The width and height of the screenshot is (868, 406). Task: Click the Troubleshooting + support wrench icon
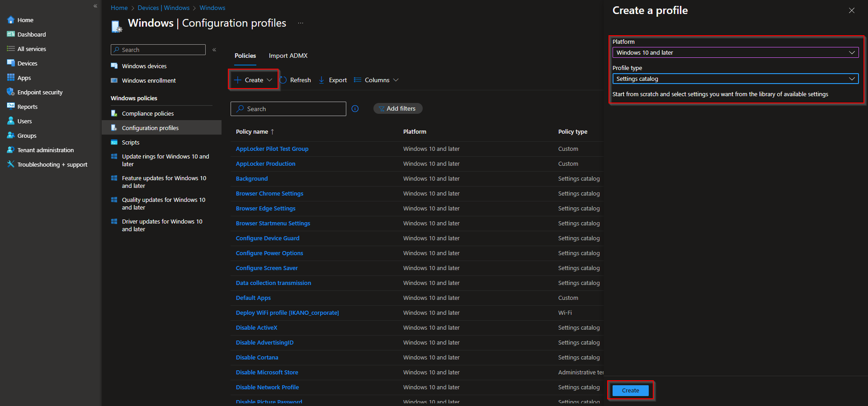(11, 164)
